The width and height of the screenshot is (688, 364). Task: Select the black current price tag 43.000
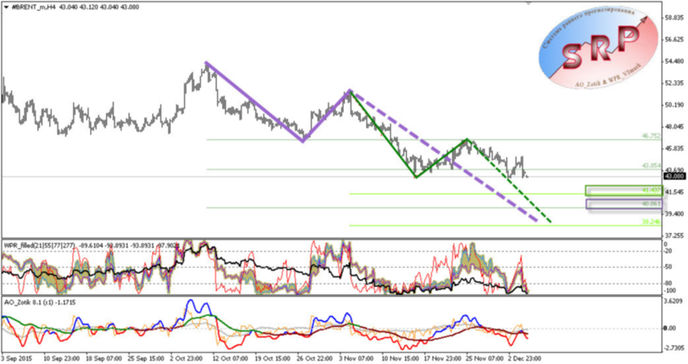click(675, 176)
